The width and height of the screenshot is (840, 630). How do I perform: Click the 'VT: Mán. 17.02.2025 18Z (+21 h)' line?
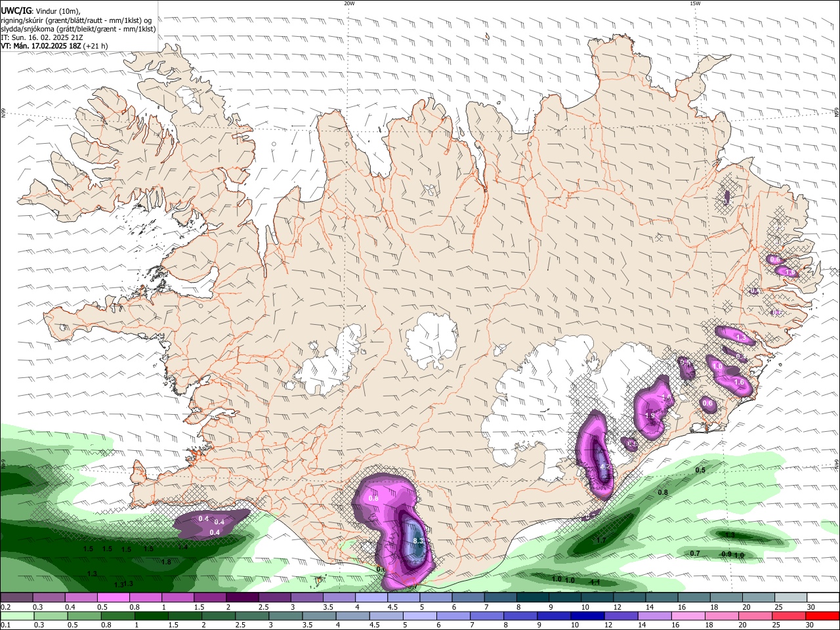pyautogui.click(x=54, y=46)
